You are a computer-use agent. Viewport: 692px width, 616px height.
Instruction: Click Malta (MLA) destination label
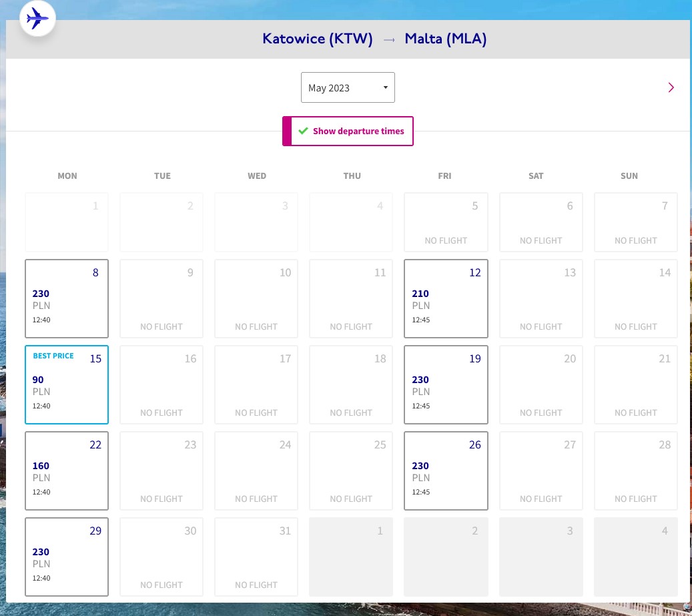coord(446,39)
